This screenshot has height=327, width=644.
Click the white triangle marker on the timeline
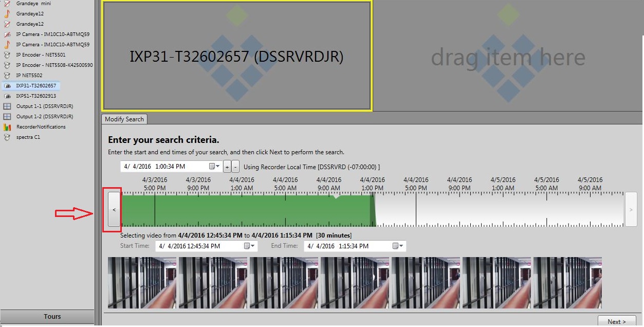[336, 196]
